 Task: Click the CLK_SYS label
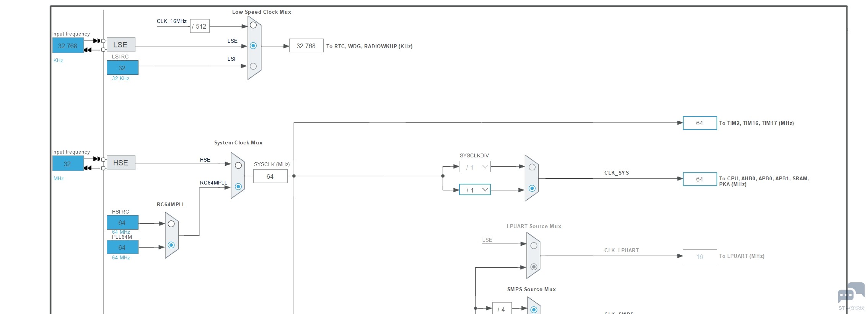tap(617, 173)
